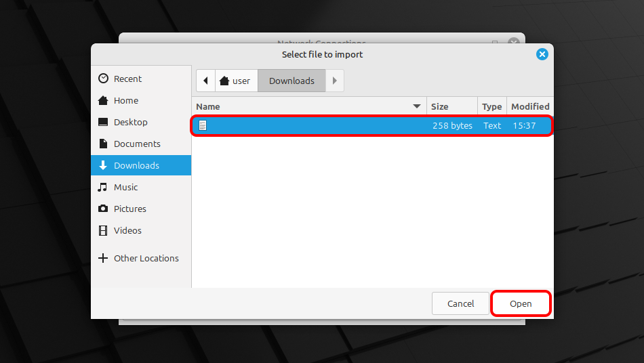Click the Music note icon in sidebar

point(103,187)
